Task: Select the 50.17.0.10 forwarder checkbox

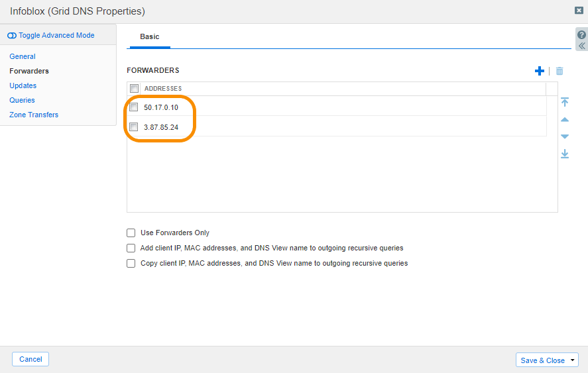Action: (x=134, y=107)
